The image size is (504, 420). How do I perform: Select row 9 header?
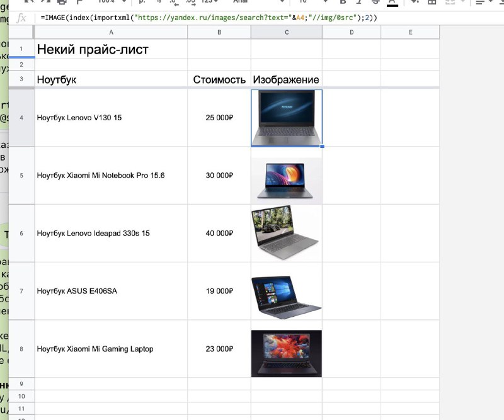pos(21,383)
